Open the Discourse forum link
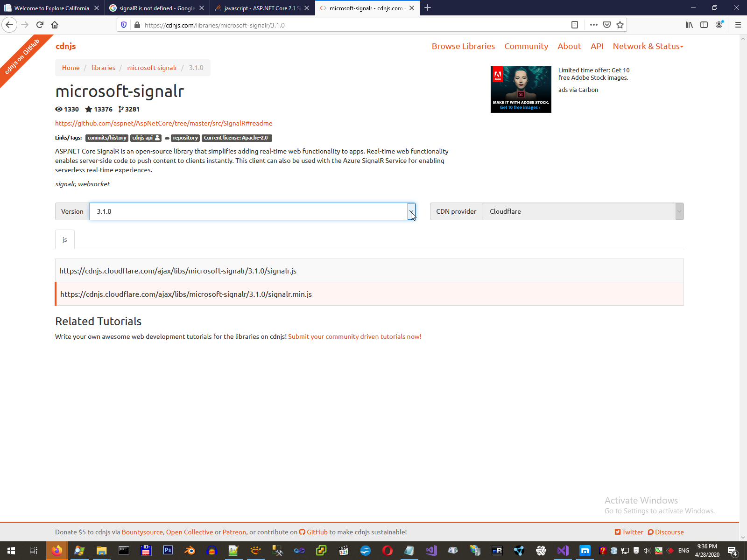The height and width of the screenshot is (560, 747). click(x=666, y=532)
